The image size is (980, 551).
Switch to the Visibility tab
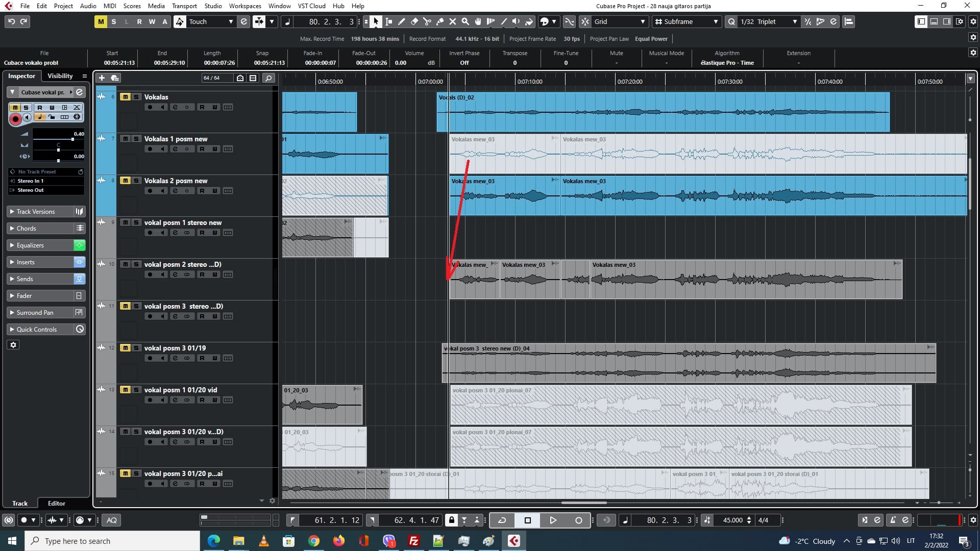[60, 76]
